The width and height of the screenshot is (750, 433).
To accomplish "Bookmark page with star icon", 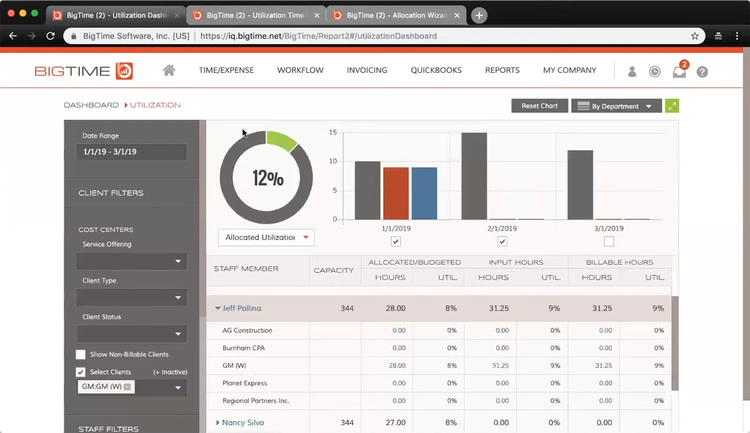I will (x=695, y=36).
